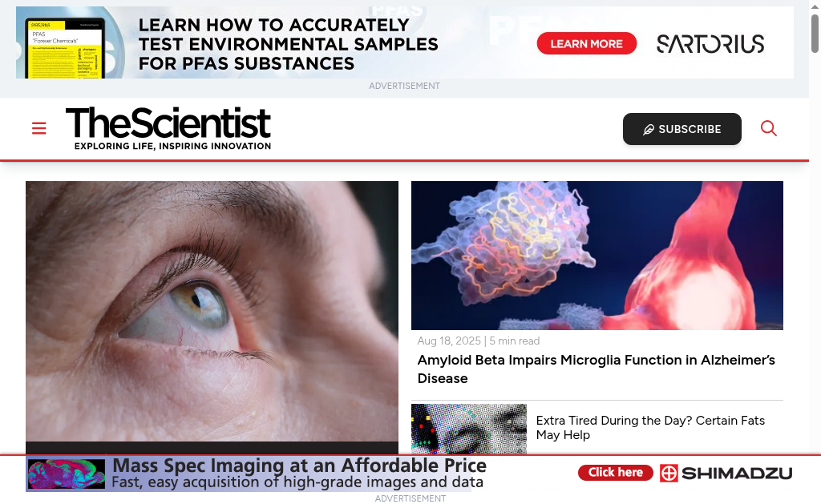Click the brain mass spec image thumbnail

tap(67, 474)
